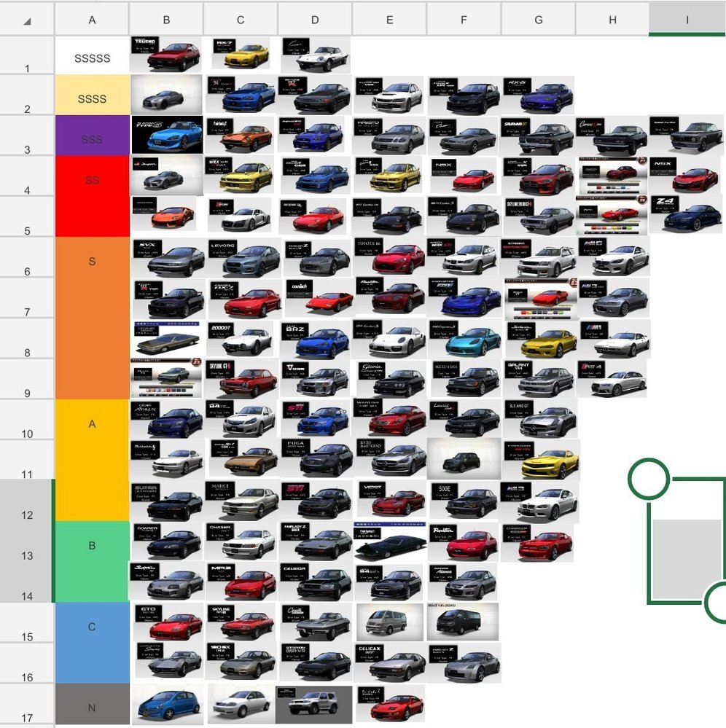
Task: Select the orange Fairlady Z image in SSS row
Action: click(x=240, y=135)
